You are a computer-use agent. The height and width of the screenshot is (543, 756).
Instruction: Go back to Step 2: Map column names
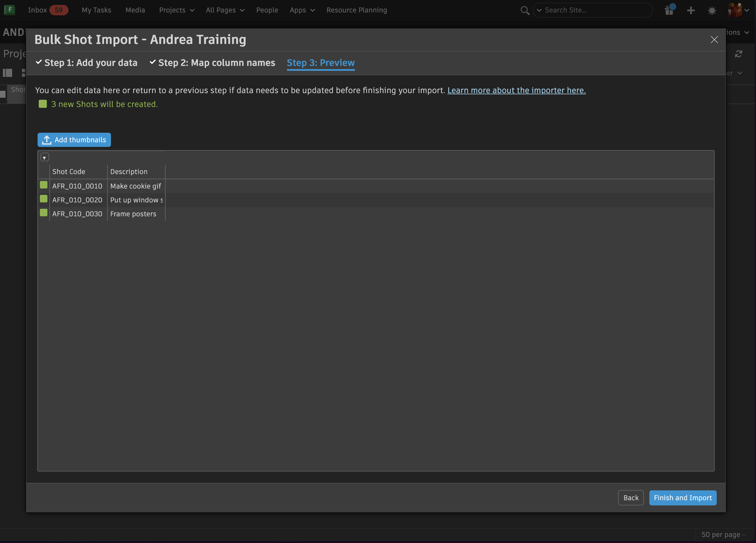[216, 63]
